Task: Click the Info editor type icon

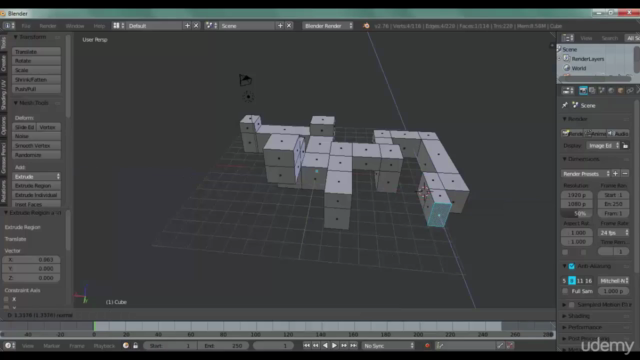Action: click(9, 26)
